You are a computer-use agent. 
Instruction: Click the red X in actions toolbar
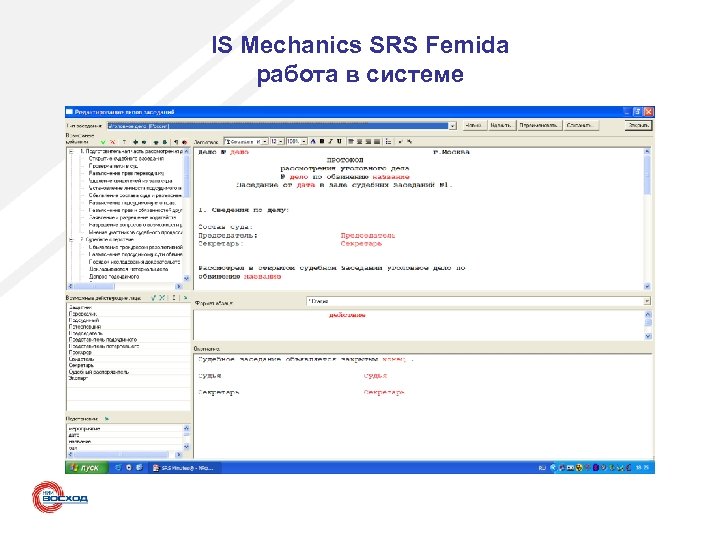click(x=112, y=142)
